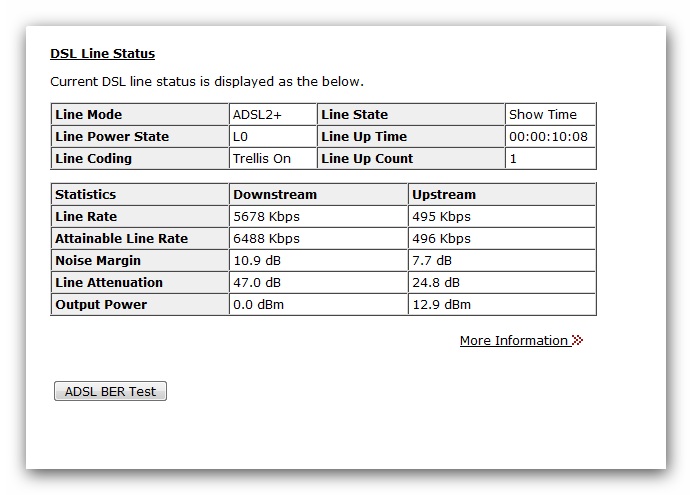692x495 pixels.
Task: Select the 6488 Kbps attainable rate
Action: [267, 239]
